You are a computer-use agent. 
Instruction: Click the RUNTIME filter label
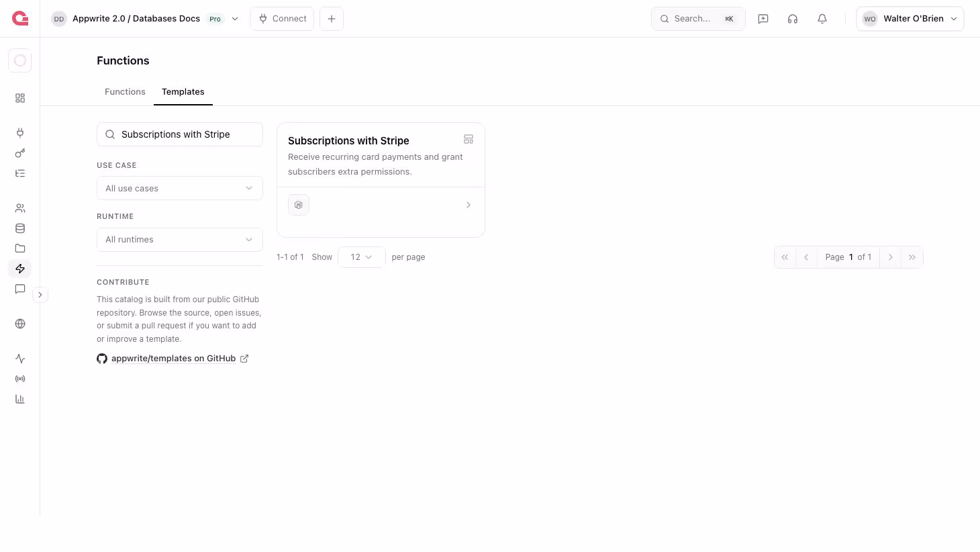[115, 216]
